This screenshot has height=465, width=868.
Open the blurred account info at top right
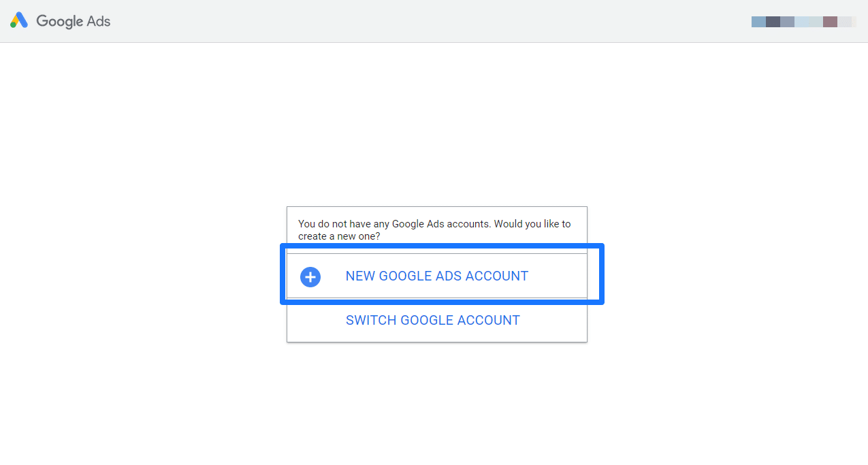pyautogui.click(x=803, y=22)
